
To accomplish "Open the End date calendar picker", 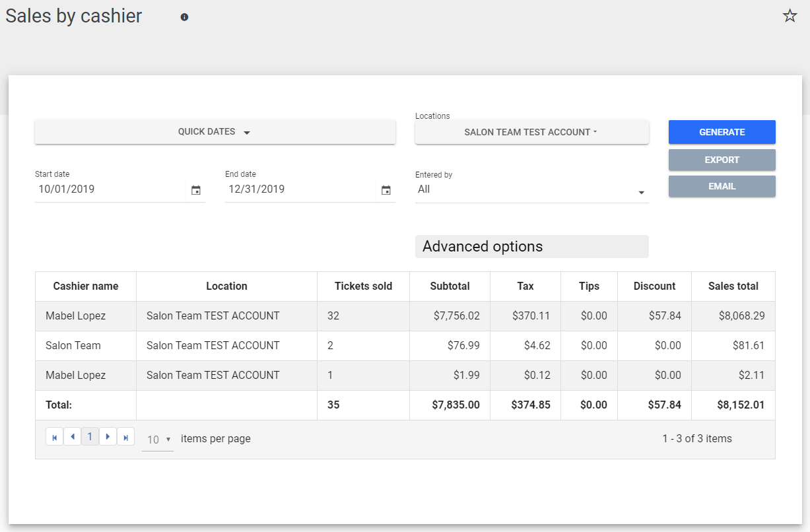I will pos(386,190).
